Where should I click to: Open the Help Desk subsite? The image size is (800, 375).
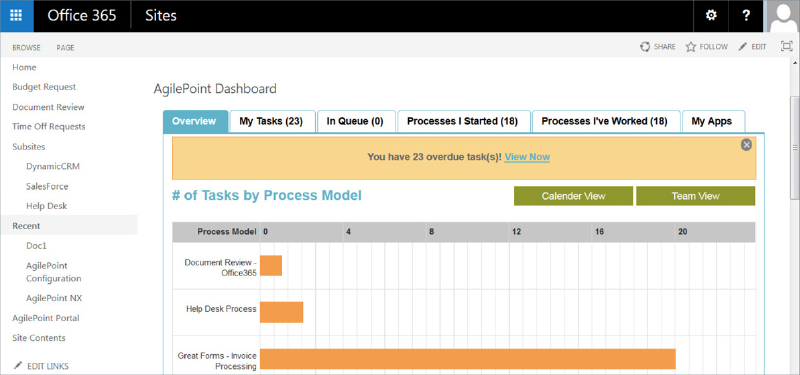point(46,206)
